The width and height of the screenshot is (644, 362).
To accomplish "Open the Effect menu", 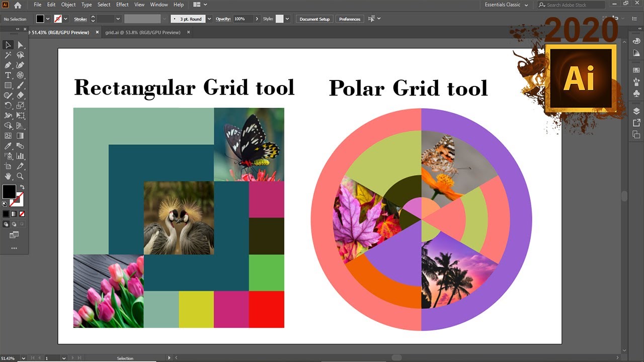I will point(122,5).
